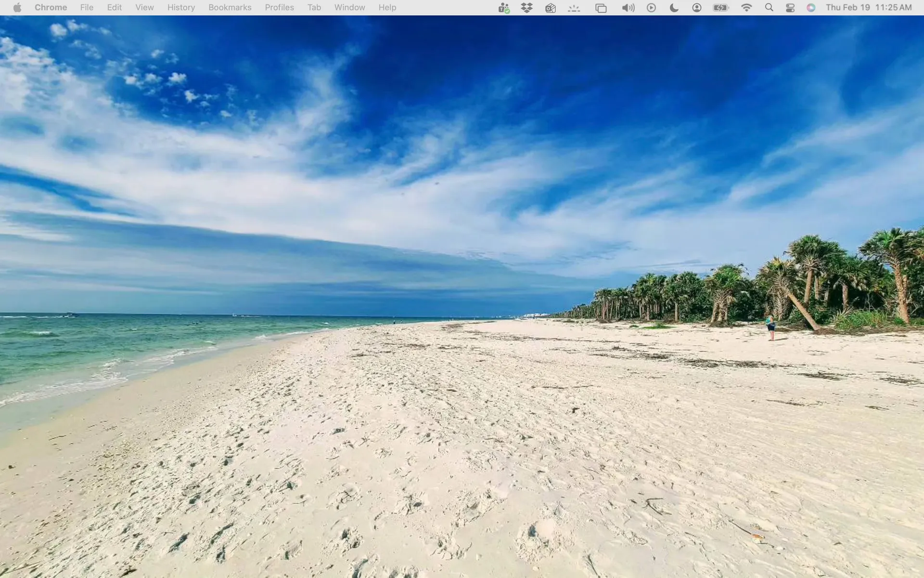Open the Edit menu
This screenshot has width=924, height=578.
tap(114, 8)
